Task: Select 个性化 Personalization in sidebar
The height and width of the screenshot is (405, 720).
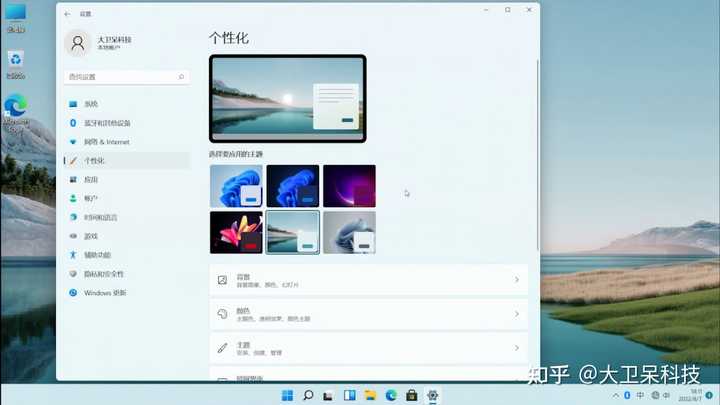Action: click(127, 161)
